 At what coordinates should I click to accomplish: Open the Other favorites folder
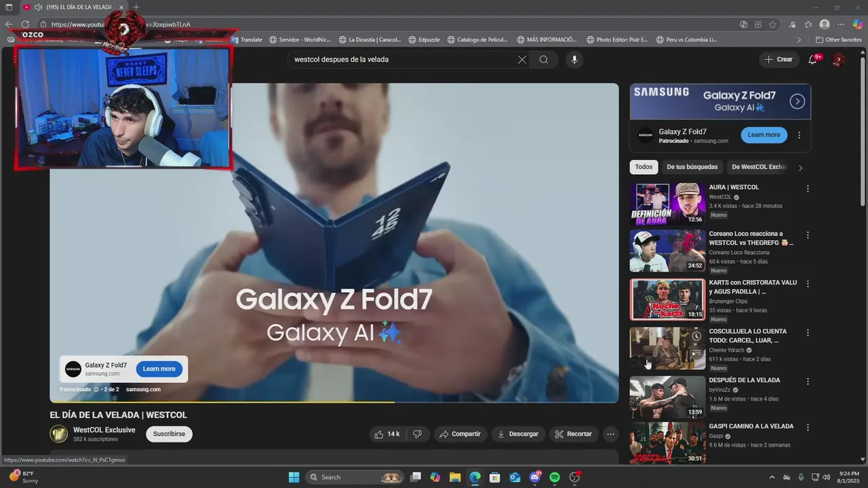[838, 40]
